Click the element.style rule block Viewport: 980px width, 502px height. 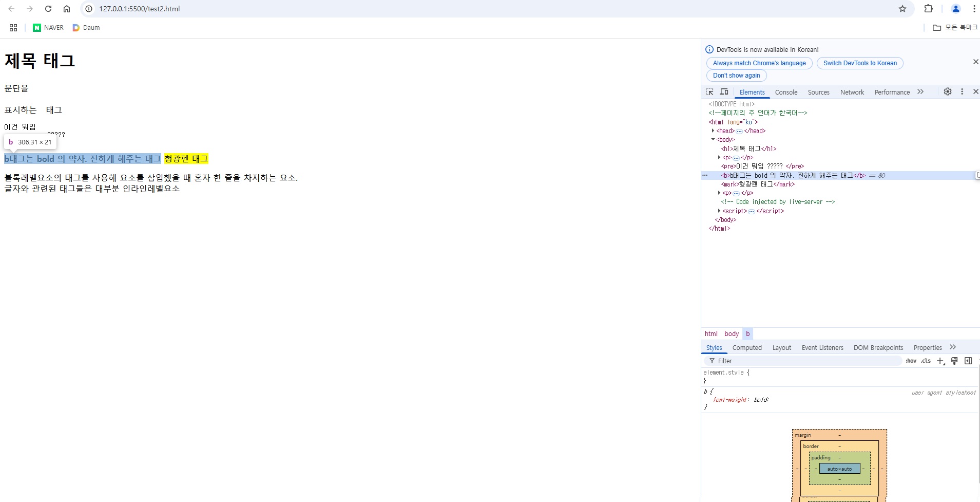(840, 377)
